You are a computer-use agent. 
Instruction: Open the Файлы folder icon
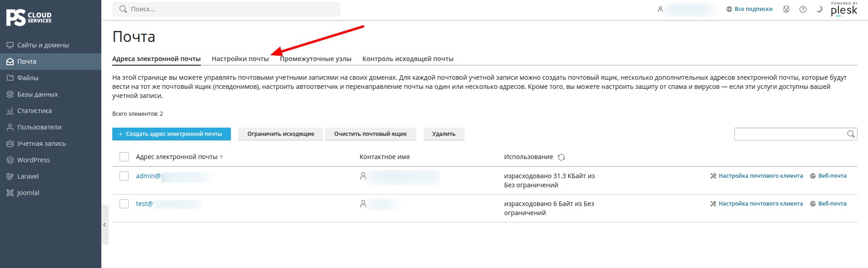pyautogui.click(x=10, y=78)
